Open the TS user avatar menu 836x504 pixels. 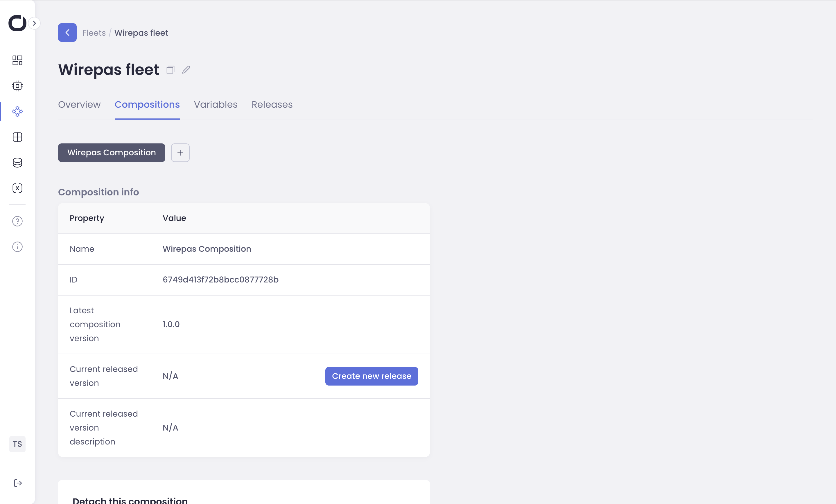click(x=17, y=444)
